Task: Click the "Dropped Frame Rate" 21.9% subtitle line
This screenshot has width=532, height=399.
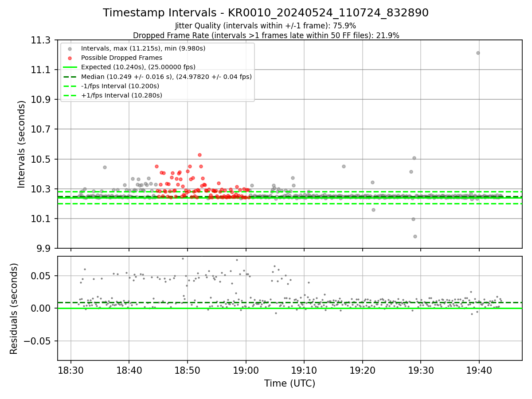Action: 266,35
